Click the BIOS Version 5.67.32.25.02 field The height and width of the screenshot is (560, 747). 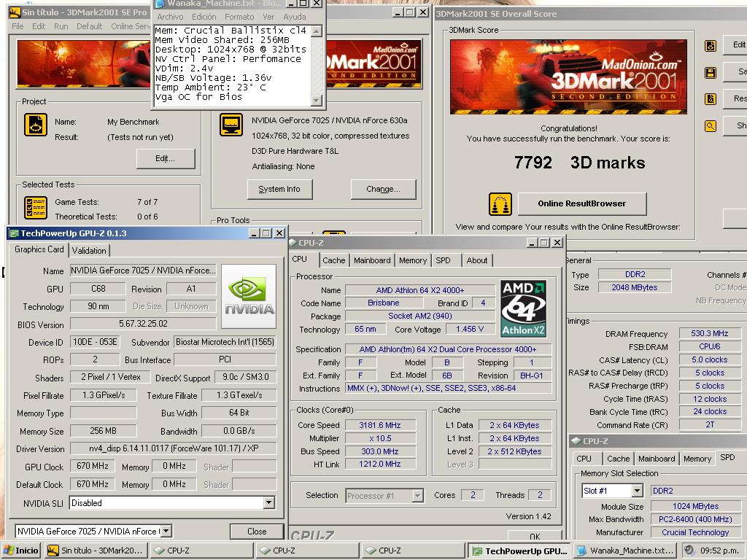pyautogui.click(x=143, y=324)
